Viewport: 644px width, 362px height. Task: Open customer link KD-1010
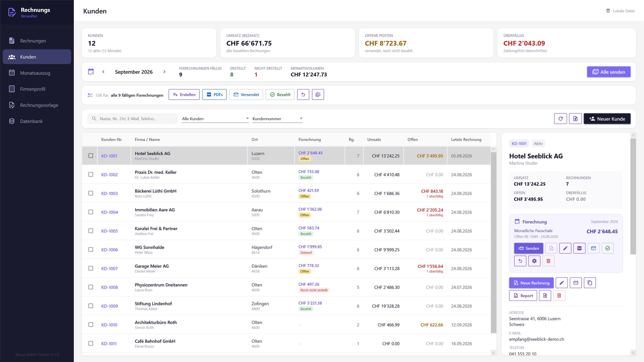click(109, 325)
